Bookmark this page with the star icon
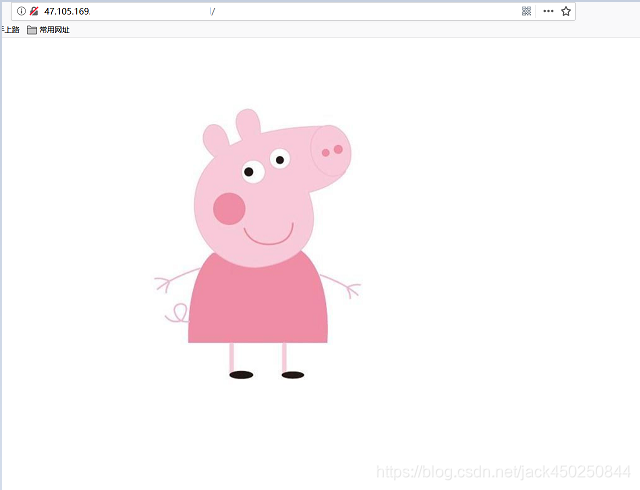The image size is (640, 490). pos(566,11)
